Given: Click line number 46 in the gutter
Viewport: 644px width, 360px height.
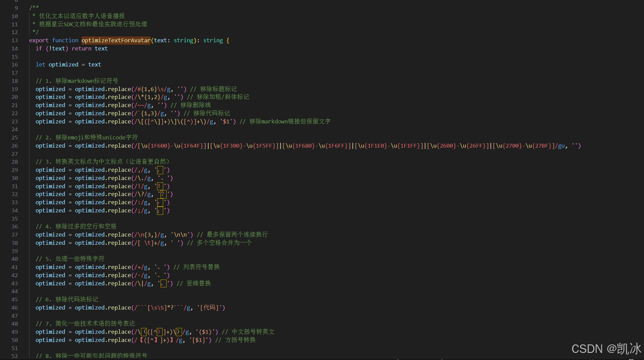Looking at the screenshot, I should [x=15, y=307].
